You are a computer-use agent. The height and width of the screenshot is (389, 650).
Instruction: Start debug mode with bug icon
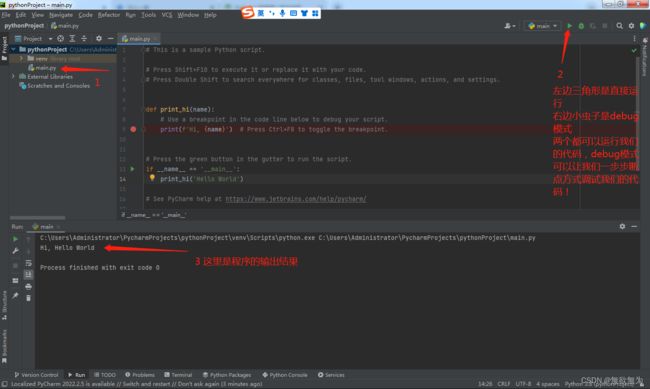[581, 26]
